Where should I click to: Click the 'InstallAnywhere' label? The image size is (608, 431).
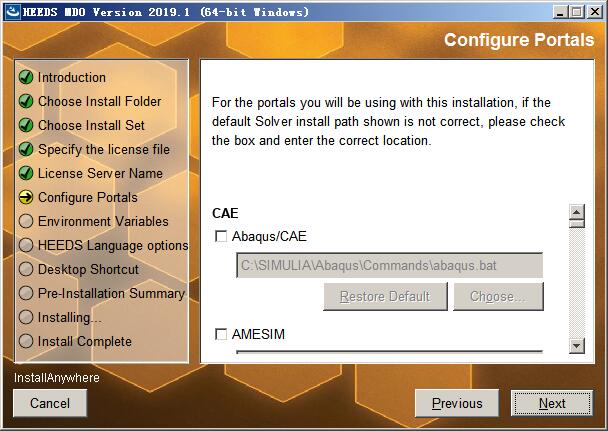click(57, 378)
